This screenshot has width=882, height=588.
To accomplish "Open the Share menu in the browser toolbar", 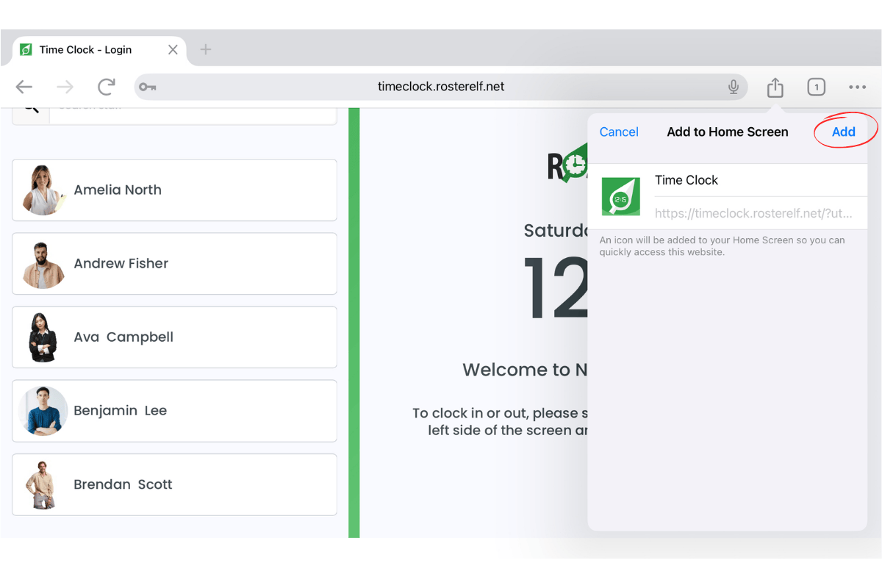I will coord(775,87).
